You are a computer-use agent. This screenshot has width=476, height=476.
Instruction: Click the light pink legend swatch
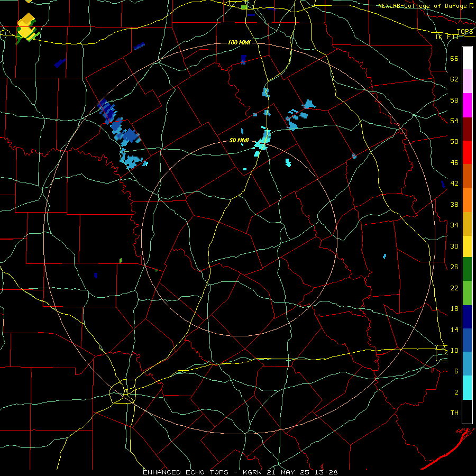click(467, 81)
